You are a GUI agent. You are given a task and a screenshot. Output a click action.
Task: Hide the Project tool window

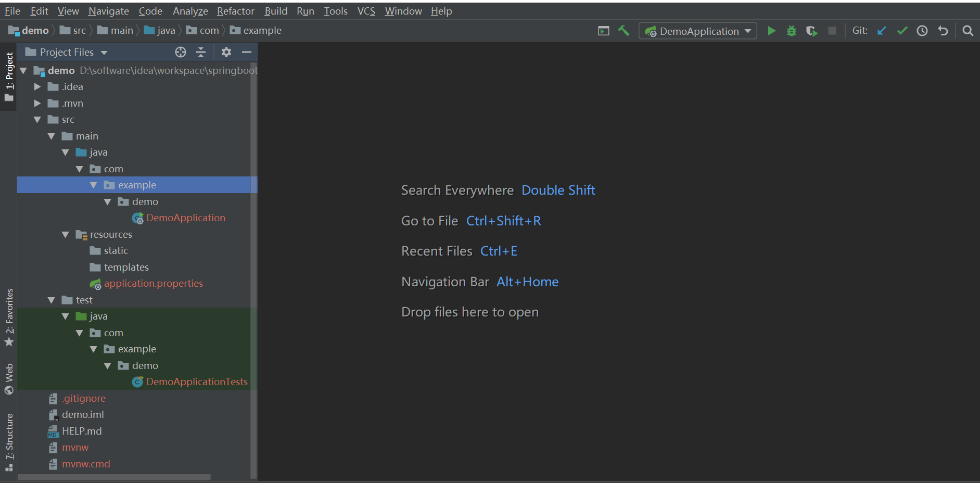point(247,52)
